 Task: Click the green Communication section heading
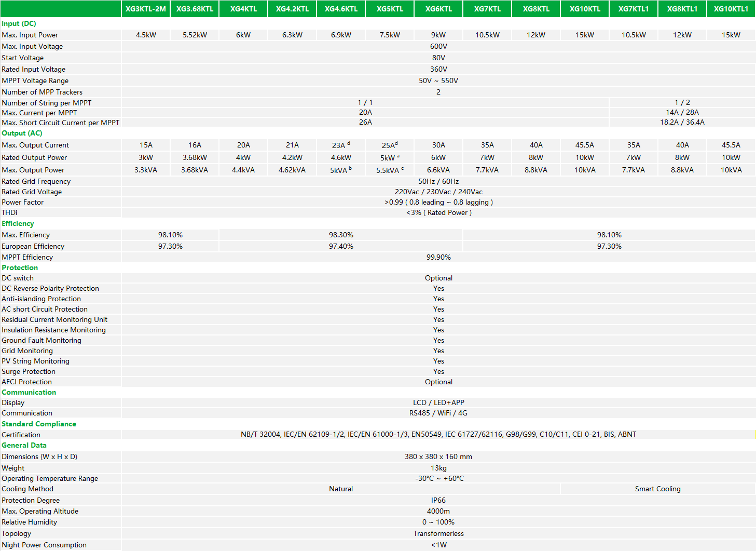tap(29, 392)
